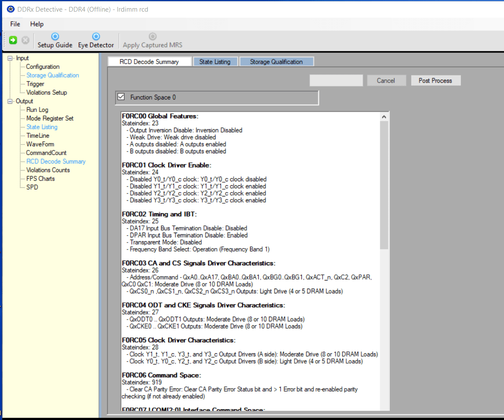
Task: Select WaveForm in the Output tree
Action: (x=40, y=144)
